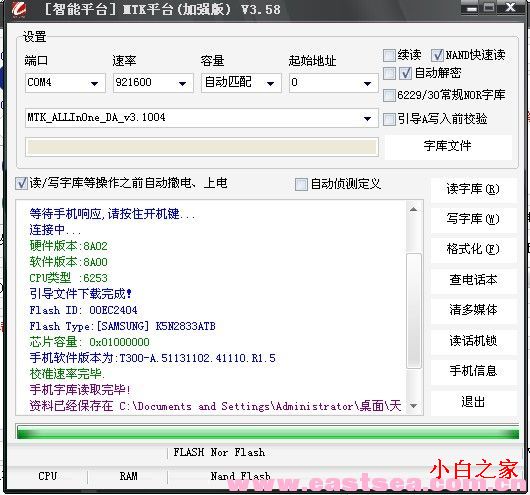
Task: Click log line Flash ID: 00EC2404
Action: point(83,310)
